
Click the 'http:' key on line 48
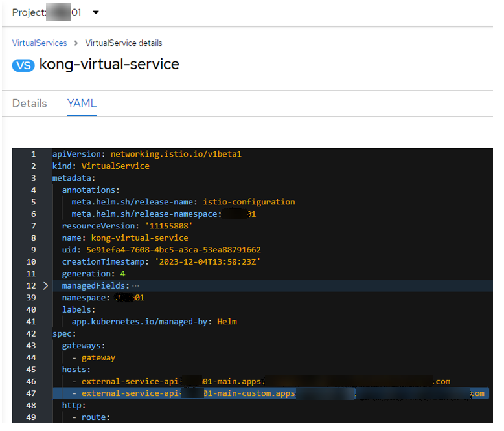[74, 405]
